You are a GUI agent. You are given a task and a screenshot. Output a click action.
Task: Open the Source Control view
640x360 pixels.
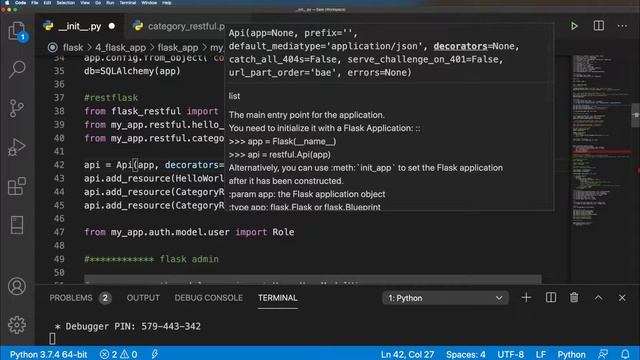(17, 108)
